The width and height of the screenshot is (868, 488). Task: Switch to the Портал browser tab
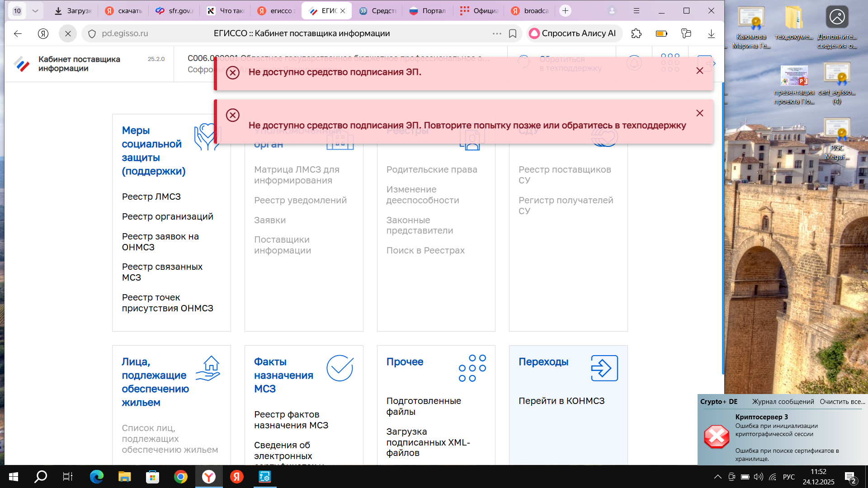[x=427, y=11]
